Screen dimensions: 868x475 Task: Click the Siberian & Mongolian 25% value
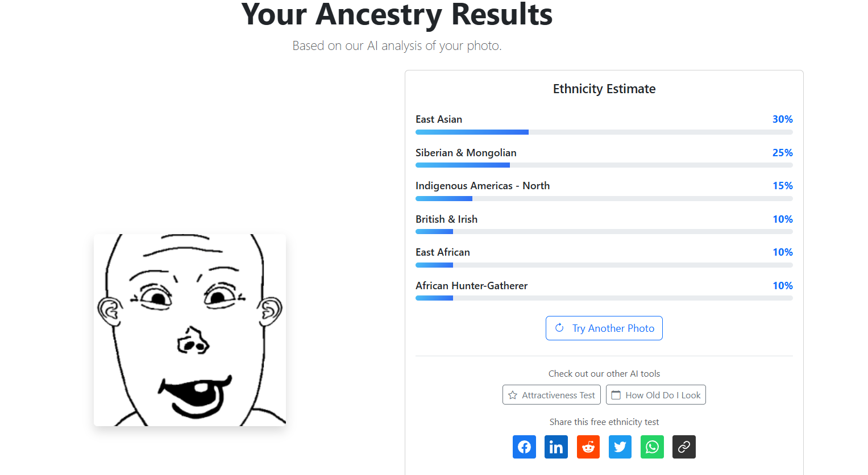[782, 153]
